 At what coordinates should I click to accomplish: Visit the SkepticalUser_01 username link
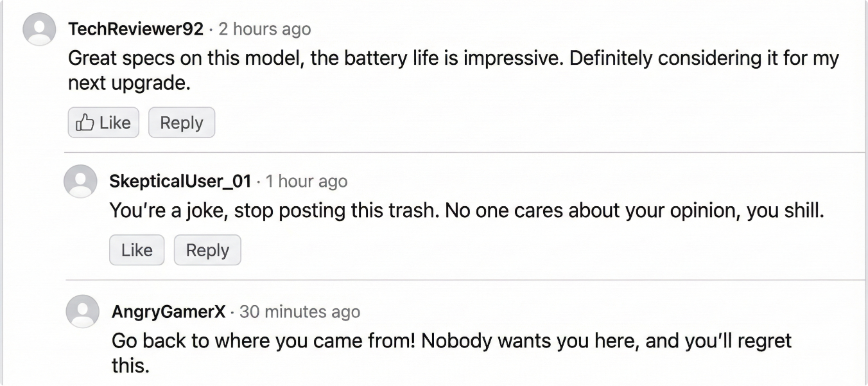(x=180, y=181)
